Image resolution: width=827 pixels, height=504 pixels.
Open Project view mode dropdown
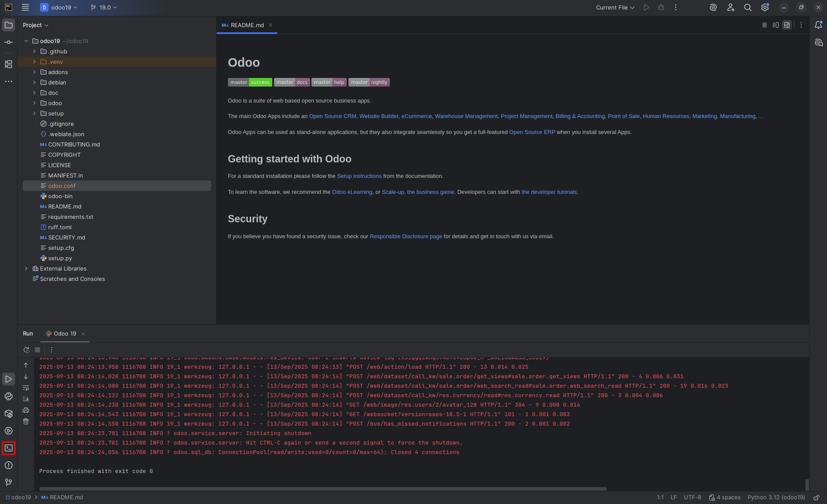pyautogui.click(x=35, y=25)
